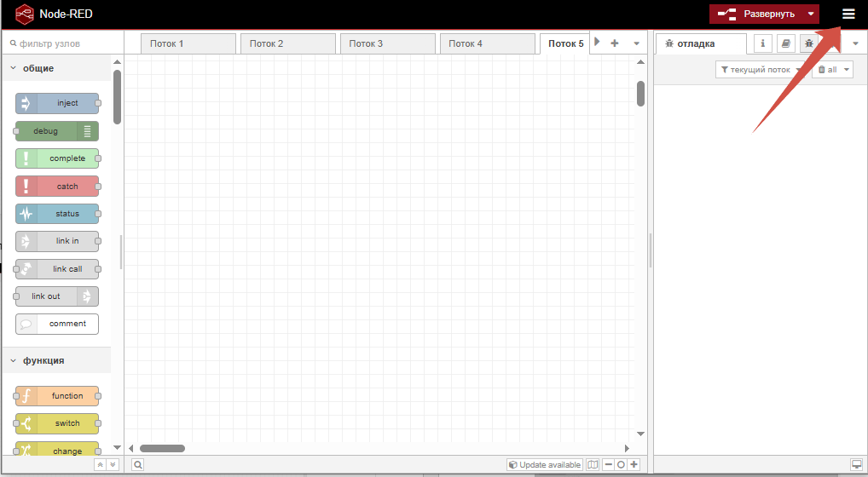Open the flow tabs list dropdown

click(636, 43)
